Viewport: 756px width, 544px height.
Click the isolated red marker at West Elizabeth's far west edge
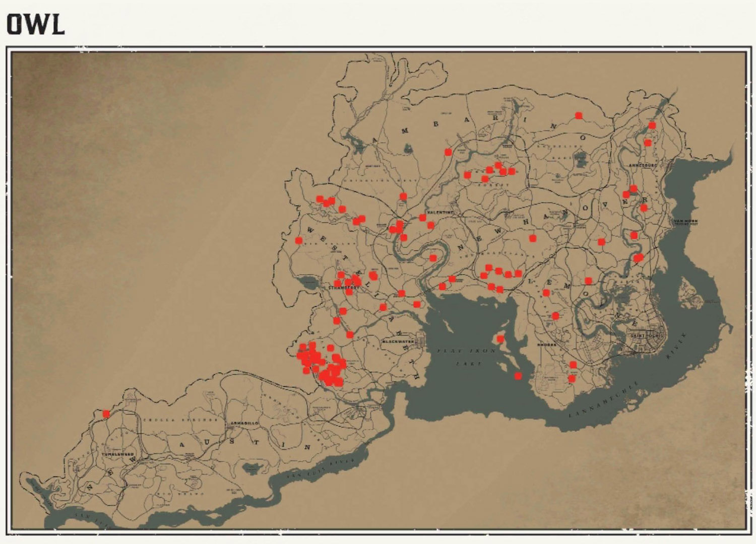298,240
